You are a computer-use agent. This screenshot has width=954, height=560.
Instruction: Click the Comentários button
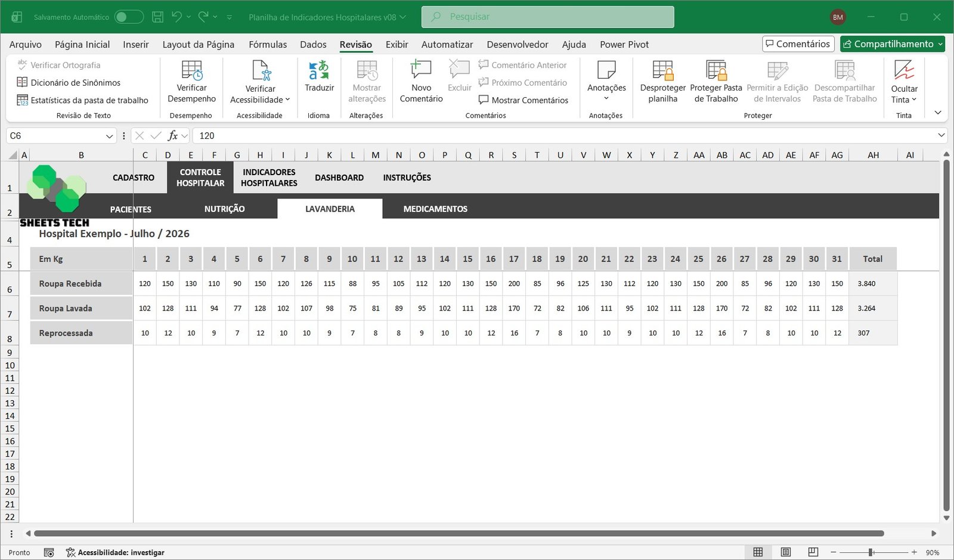coord(798,44)
